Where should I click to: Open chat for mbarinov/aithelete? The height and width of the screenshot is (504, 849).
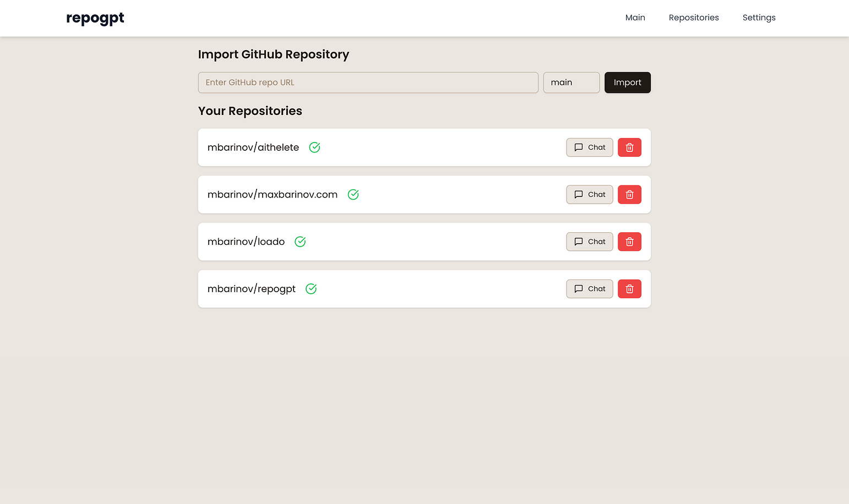tap(590, 147)
